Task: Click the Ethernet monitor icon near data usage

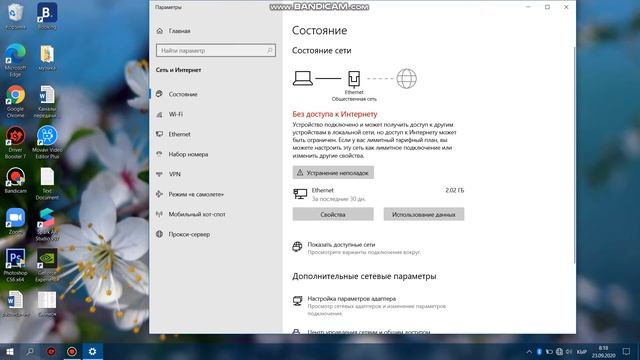Action: point(300,194)
